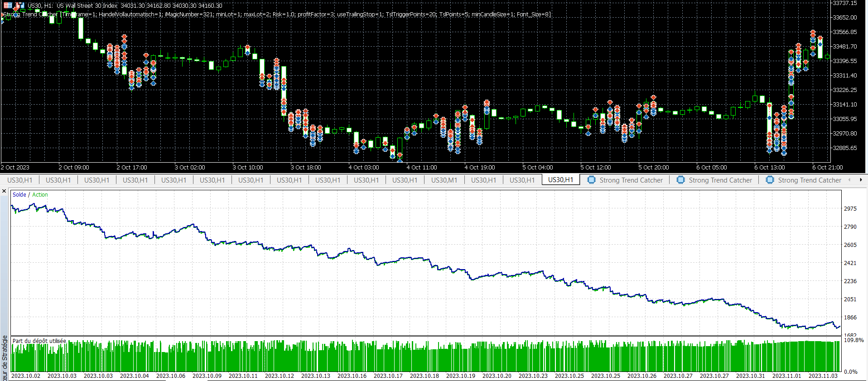Click the '2 Oct 2023' time axis label
This screenshot has width=868, height=381.
tap(15, 168)
